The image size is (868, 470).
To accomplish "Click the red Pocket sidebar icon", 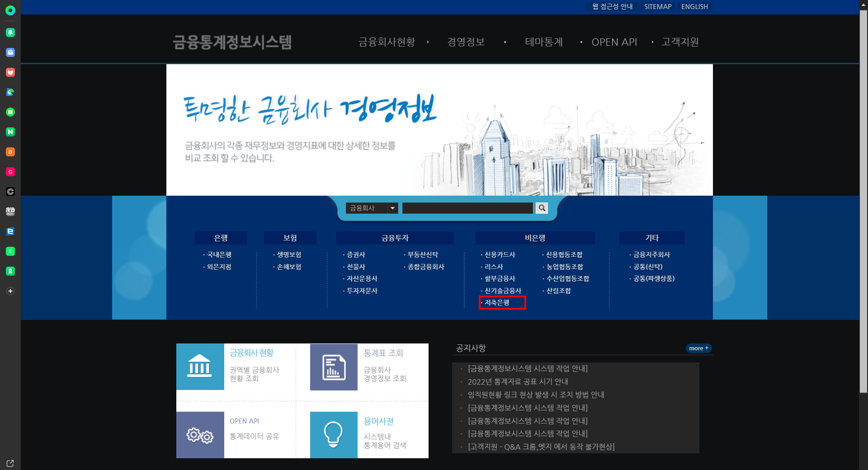I will coord(10,72).
